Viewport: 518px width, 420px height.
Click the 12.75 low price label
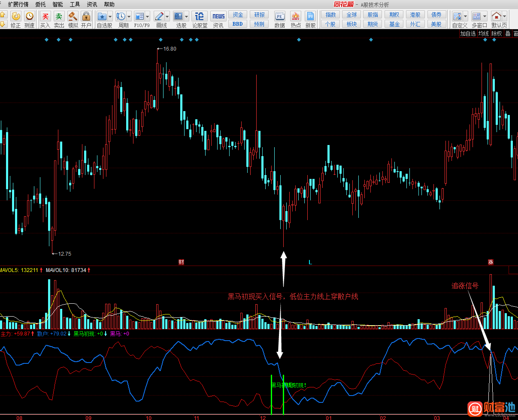(x=64, y=254)
